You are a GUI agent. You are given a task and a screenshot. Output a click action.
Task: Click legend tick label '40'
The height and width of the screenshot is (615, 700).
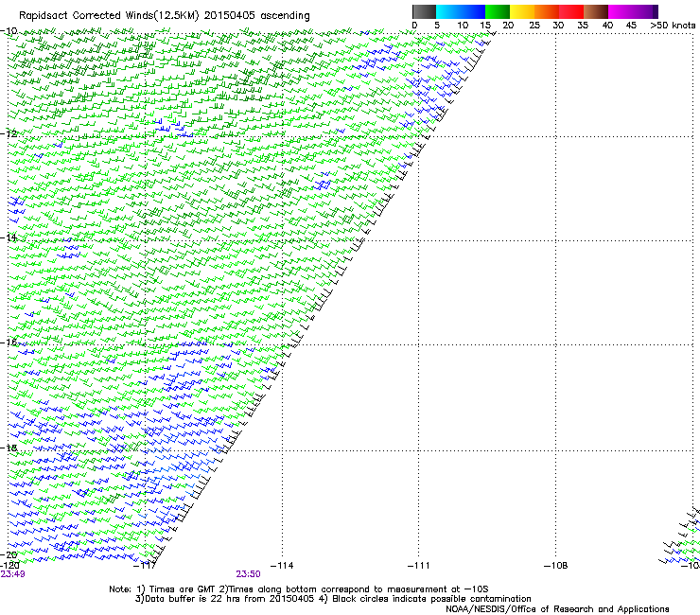pyautogui.click(x=607, y=26)
